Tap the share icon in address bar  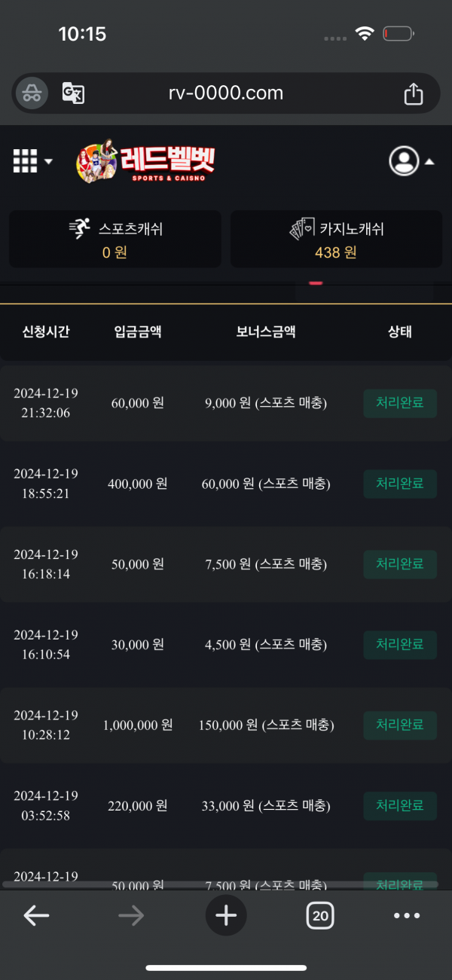click(414, 93)
